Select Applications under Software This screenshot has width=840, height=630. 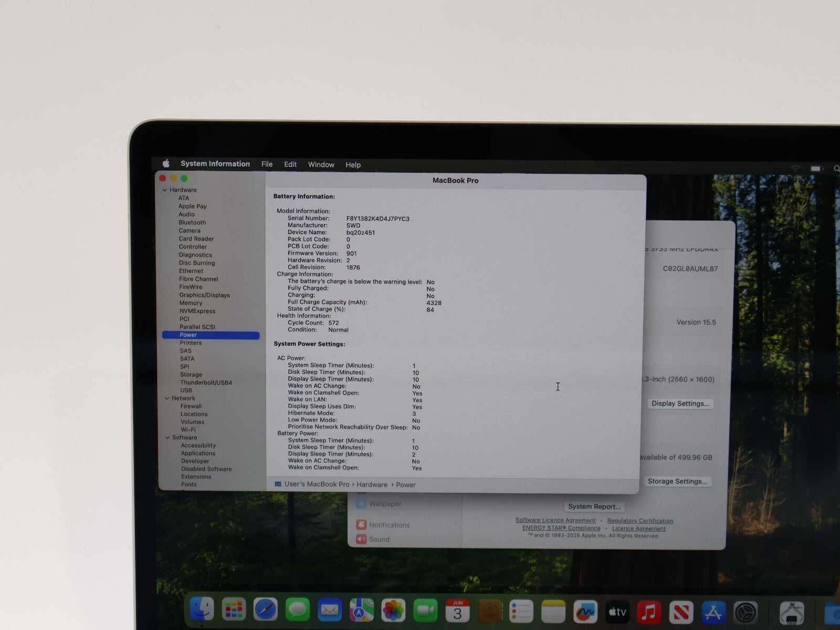pyautogui.click(x=198, y=454)
